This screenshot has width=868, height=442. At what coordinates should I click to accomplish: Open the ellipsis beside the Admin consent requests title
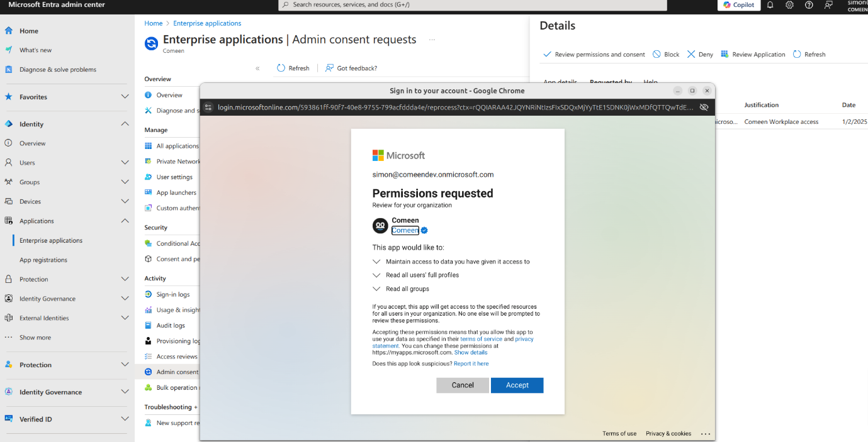pos(432,40)
